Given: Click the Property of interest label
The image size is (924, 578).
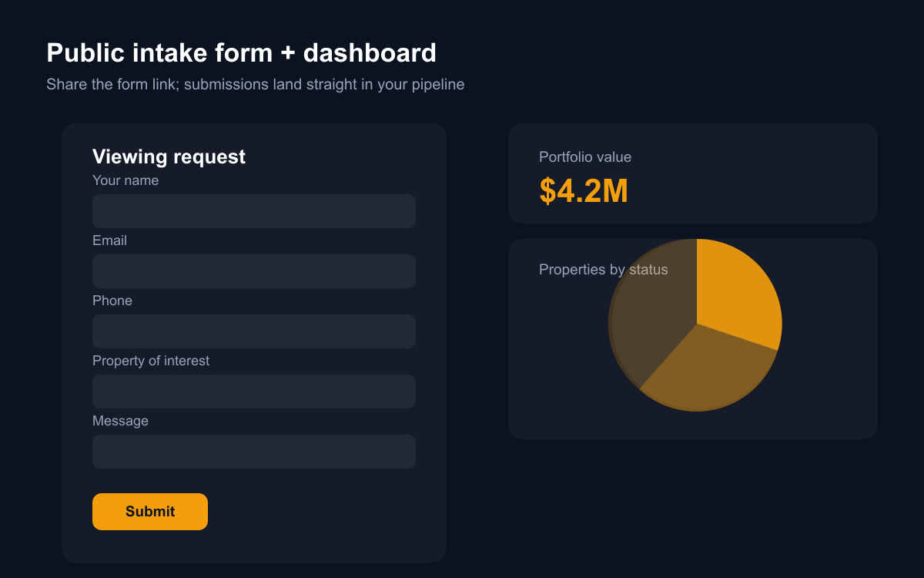Looking at the screenshot, I should point(151,361).
